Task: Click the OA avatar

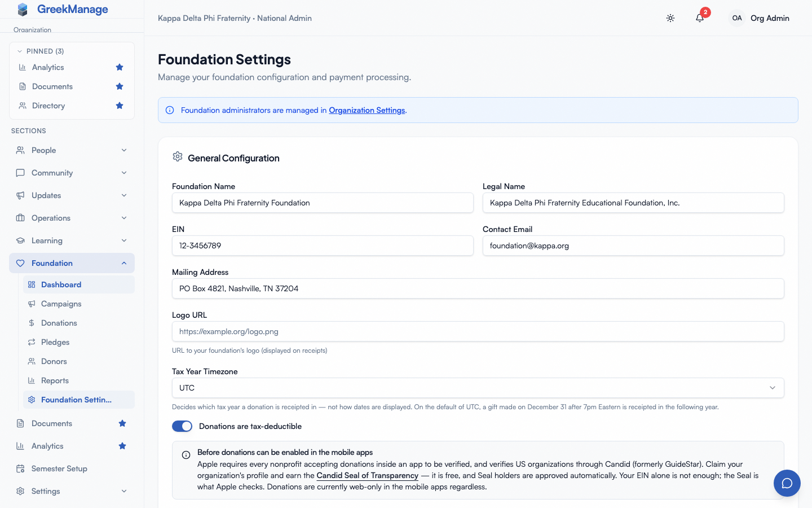Action: click(x=737, y=18)
